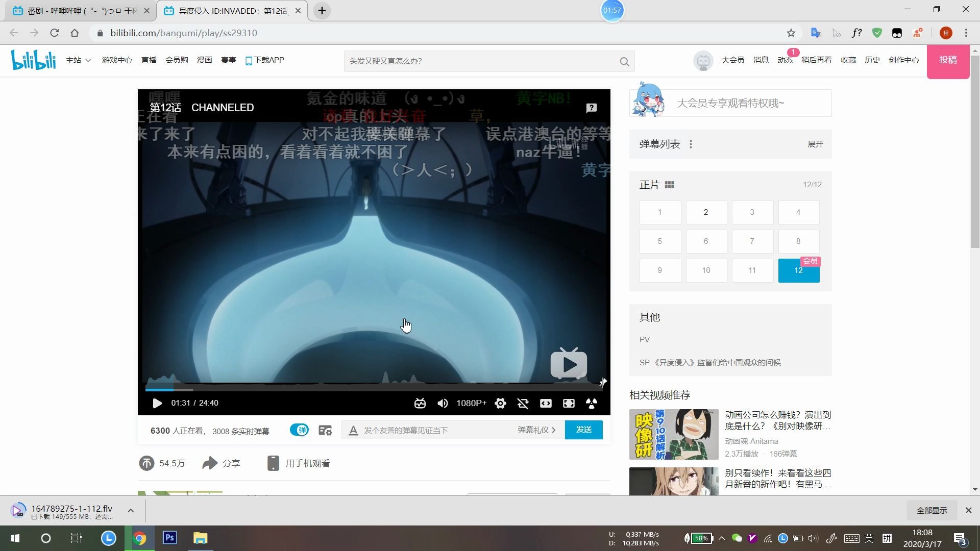Mute the video with the volume icon
Viewport: 980px width, 551px height.
[443, 404]
